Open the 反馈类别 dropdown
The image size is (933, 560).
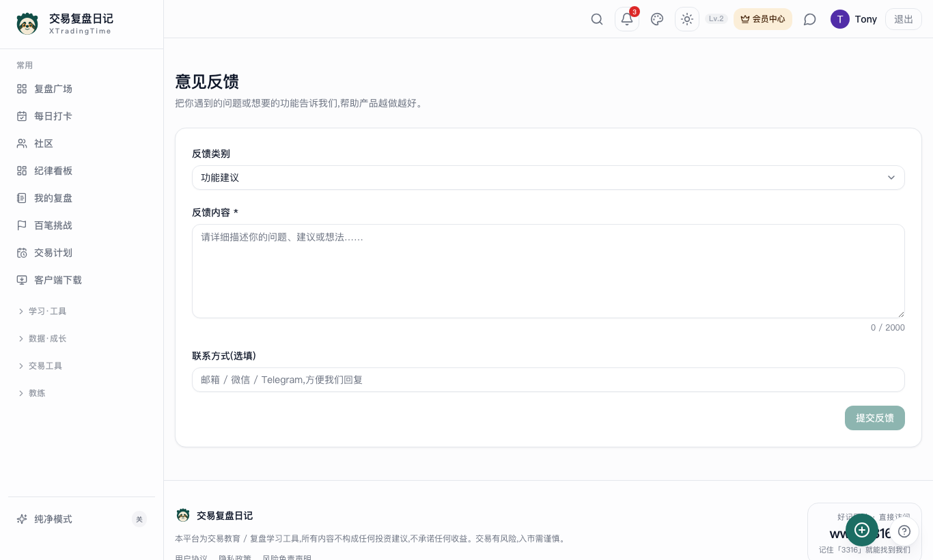pos(548,178)
